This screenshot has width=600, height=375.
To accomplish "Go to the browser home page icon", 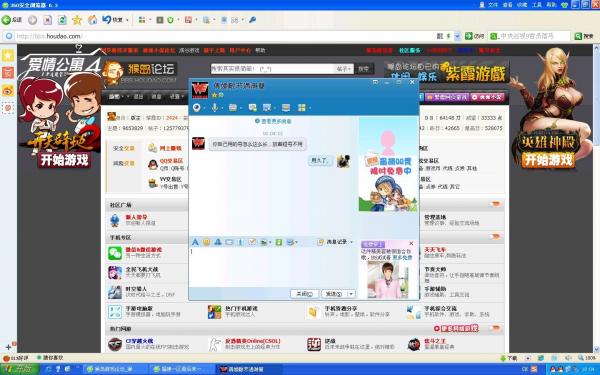I will pyautogui.click(x=93, y=20).
